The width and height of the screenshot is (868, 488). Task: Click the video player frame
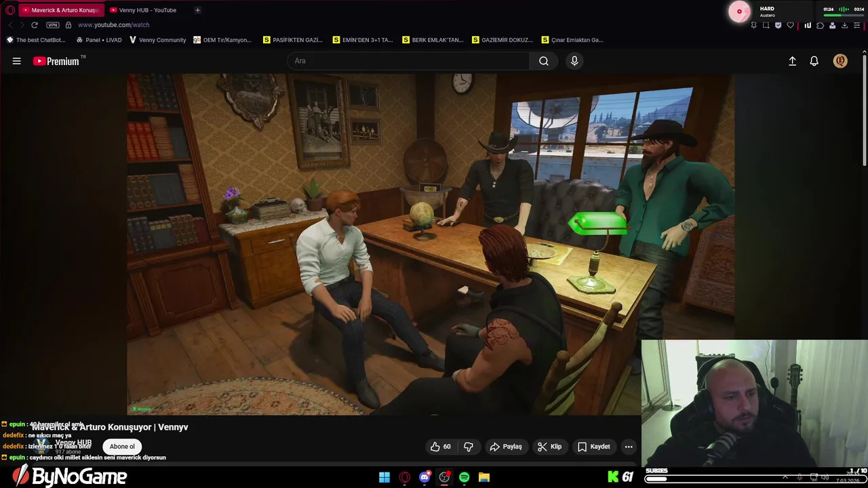tap(431, 244)
